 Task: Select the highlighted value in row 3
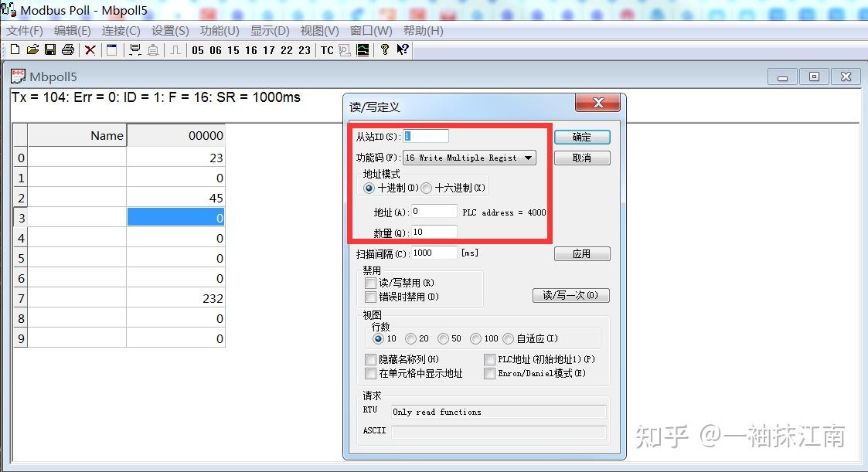point(176,216)
